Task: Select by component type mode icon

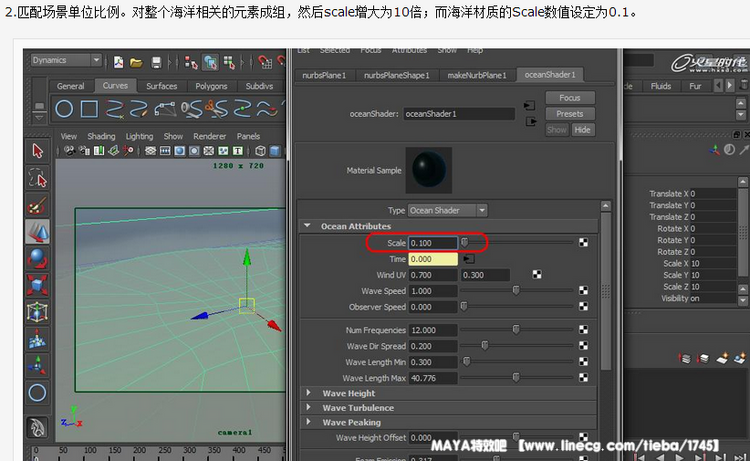Action: [229, 62]
